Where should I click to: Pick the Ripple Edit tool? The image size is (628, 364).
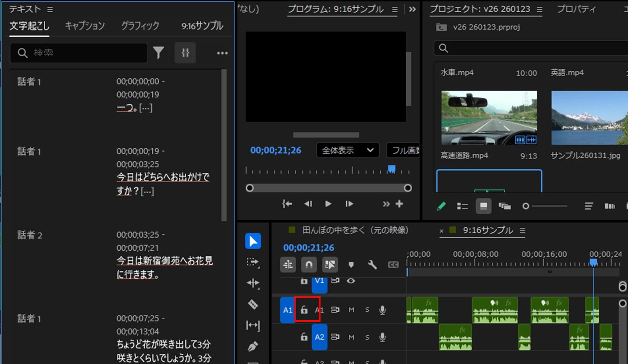[x=253, y=283]
